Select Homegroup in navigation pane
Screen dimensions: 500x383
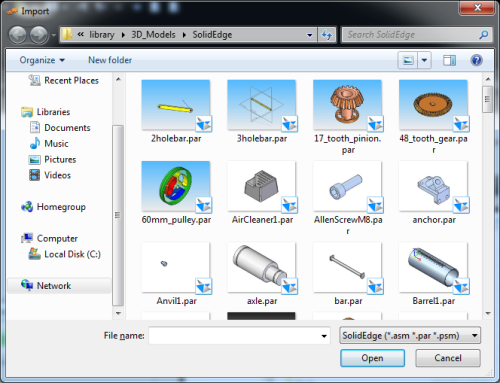coord(53,207)
